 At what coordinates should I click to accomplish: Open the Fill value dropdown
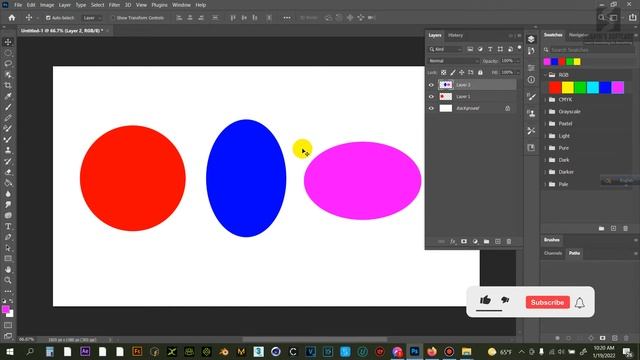click(x=518, y=72)
